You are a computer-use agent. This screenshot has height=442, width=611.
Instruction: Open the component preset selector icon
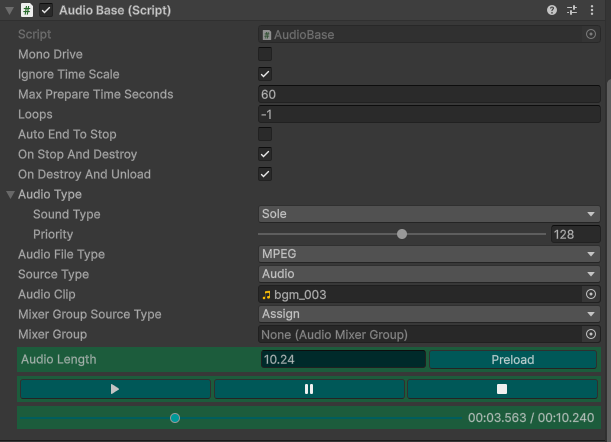(572, 10)
